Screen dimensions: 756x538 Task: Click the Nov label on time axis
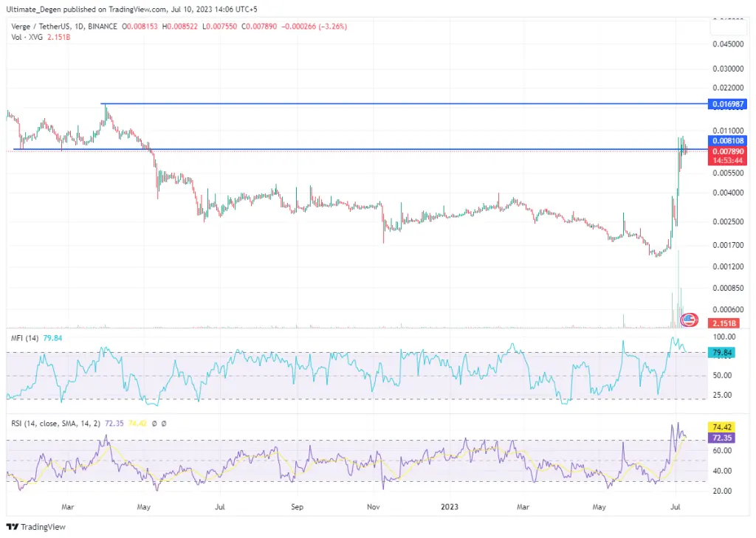point(373,507)
